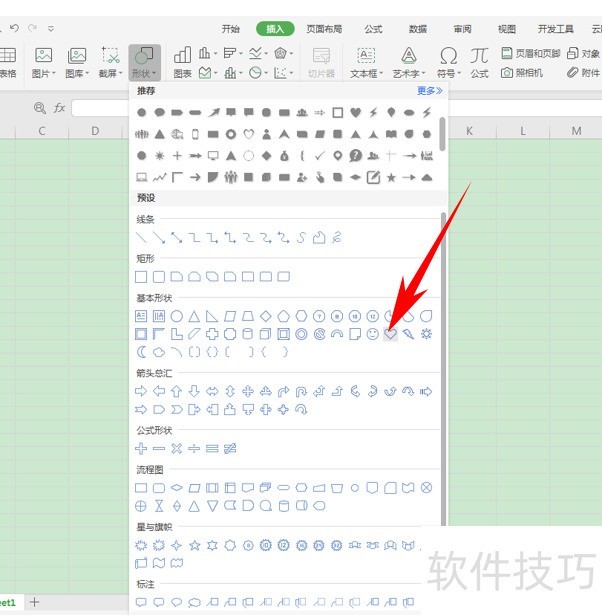Open the Symbol (符号) dropdown

(449, 62)
